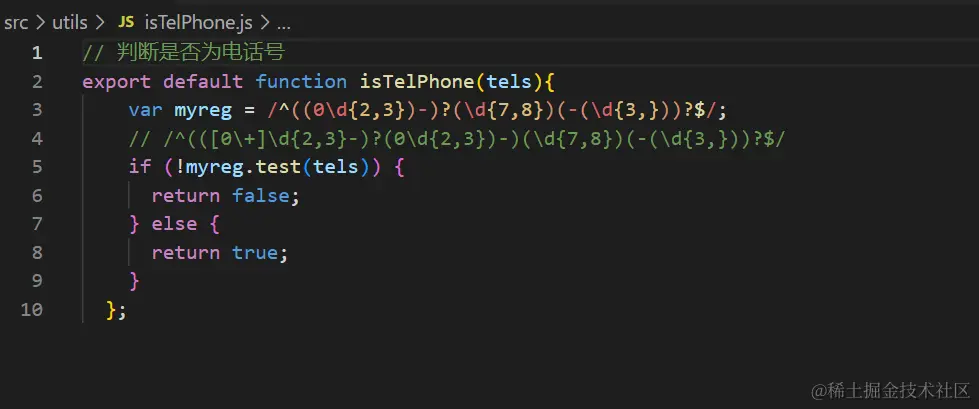Click line number 3 in the gutter

36,111
